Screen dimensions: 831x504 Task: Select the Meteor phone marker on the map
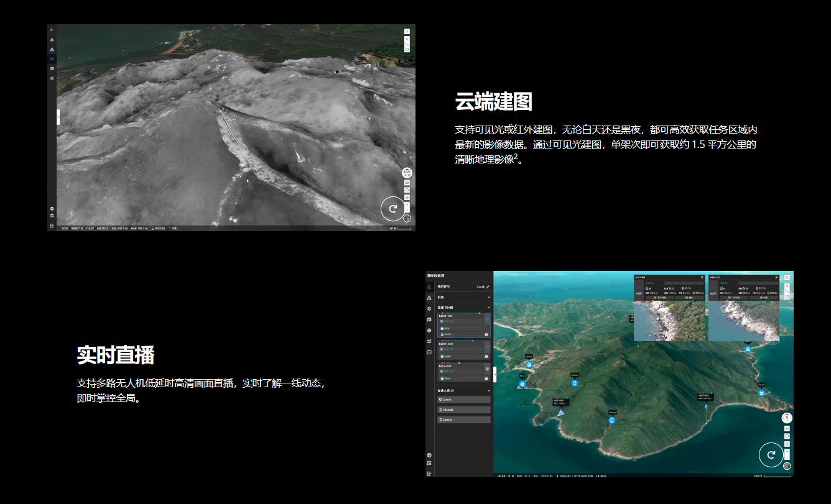(575, 383)
